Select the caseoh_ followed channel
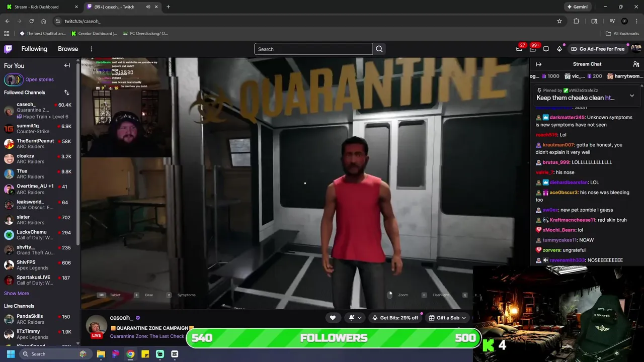 [x=38, y=110]
